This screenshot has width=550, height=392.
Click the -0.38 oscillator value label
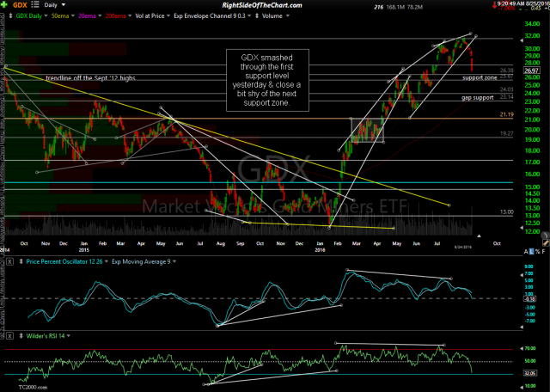click(529, 299)
